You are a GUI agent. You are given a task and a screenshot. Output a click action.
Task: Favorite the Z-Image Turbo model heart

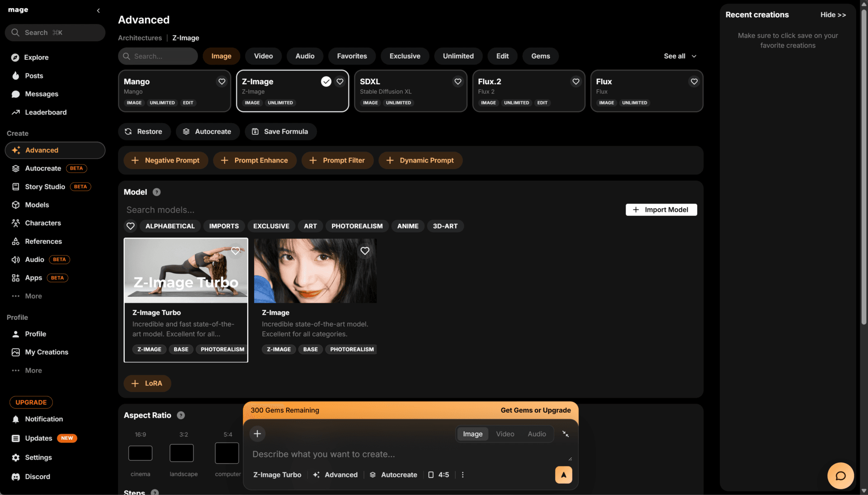point(236,251)
